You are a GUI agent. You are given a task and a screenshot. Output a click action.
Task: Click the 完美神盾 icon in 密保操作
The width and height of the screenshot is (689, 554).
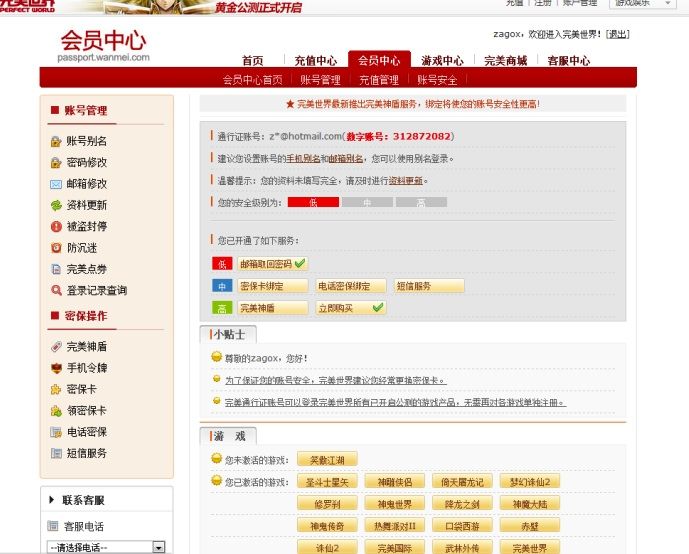tap(56, 347)
